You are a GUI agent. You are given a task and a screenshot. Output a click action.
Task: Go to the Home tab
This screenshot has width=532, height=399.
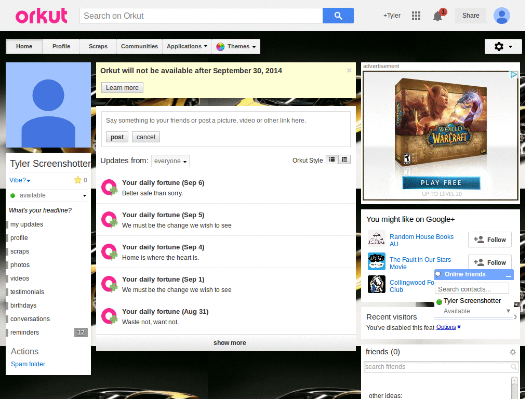point(24,46)
